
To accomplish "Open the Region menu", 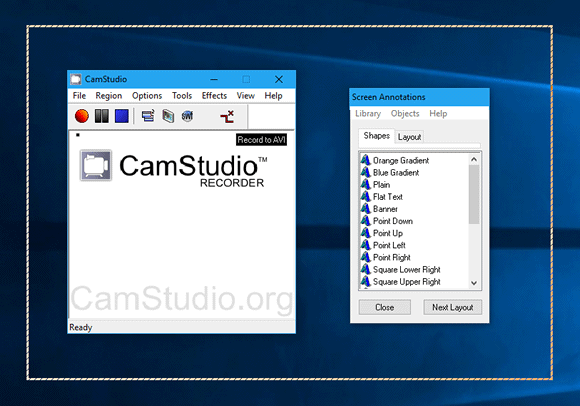I will click(108, 96).
